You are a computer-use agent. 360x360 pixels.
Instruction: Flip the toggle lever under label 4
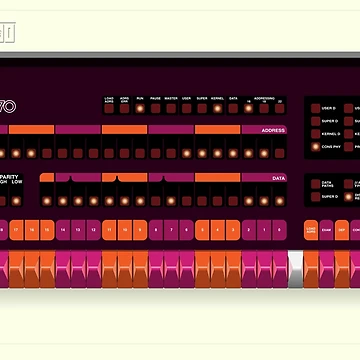click(x=218, y=269)
